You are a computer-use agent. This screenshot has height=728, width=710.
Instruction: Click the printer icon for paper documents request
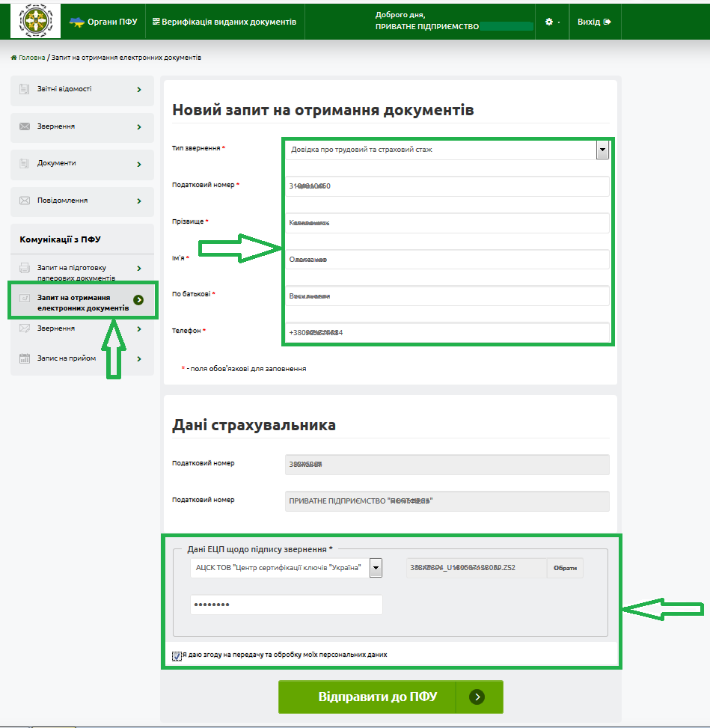25,268
